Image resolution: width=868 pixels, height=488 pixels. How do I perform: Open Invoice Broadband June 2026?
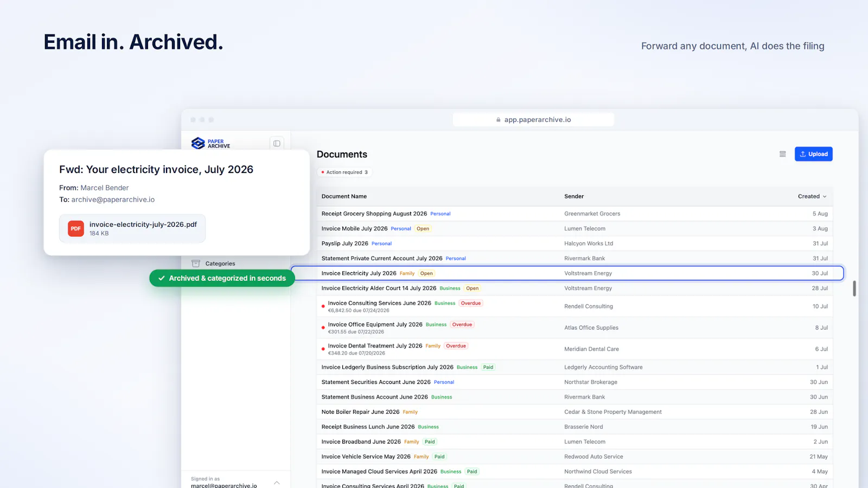[x=361, y=442]
